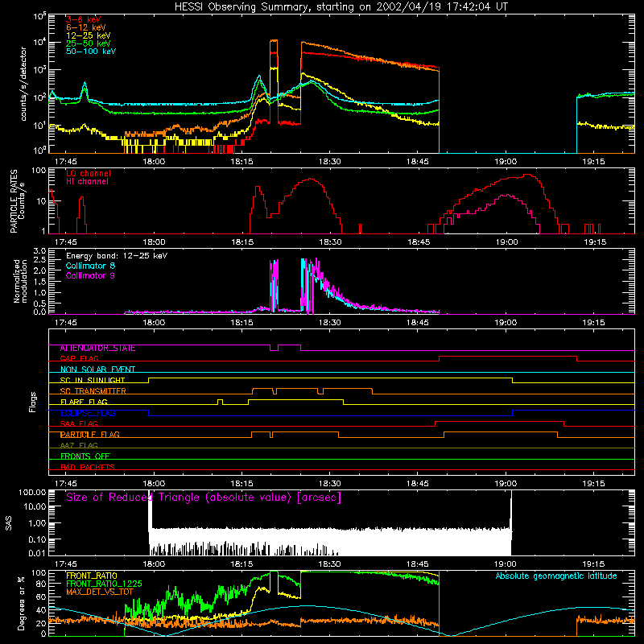Click the HI channel legend label

click(x=87, y=182)
